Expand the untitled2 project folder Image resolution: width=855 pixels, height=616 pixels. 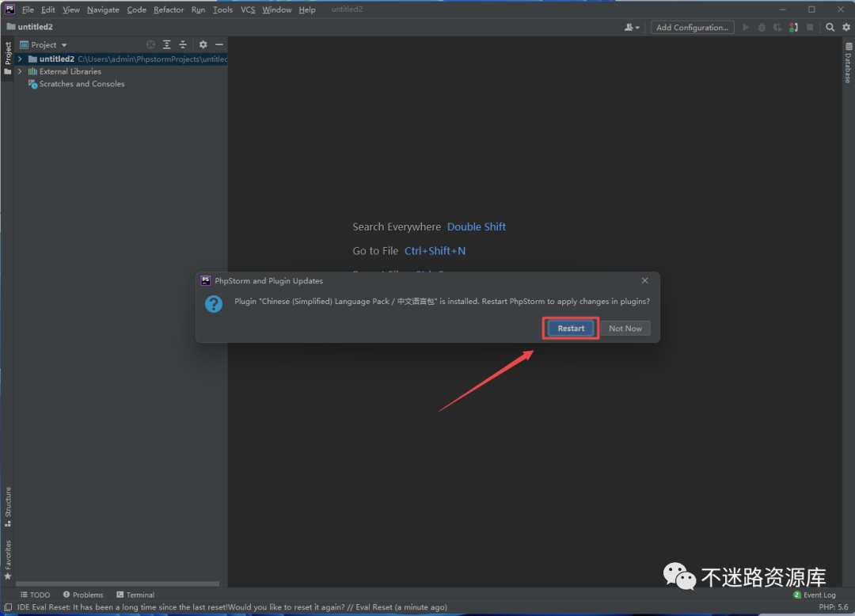(20, 59)
